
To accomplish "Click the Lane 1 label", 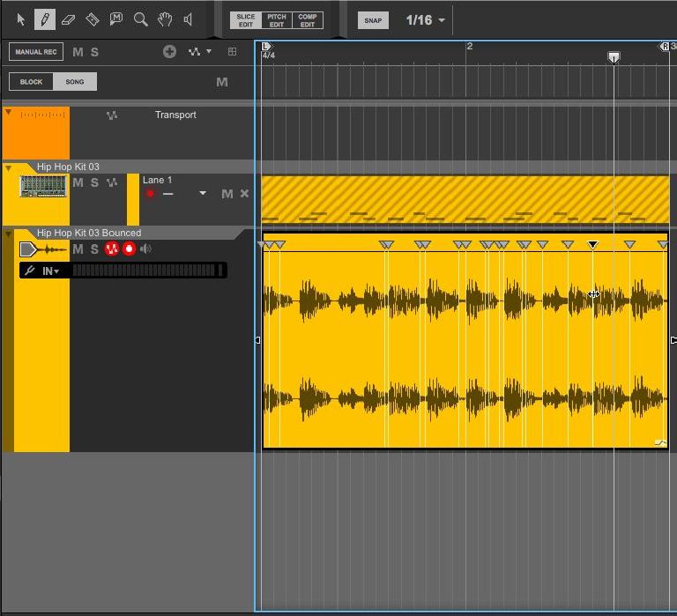I will (157, 180).
